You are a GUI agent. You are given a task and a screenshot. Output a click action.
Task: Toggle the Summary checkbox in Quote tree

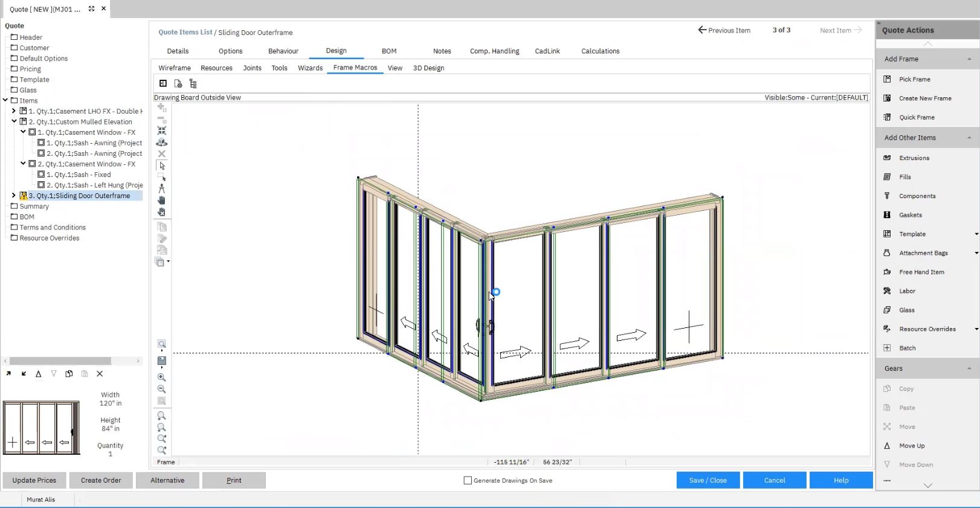tap(15, 206)
